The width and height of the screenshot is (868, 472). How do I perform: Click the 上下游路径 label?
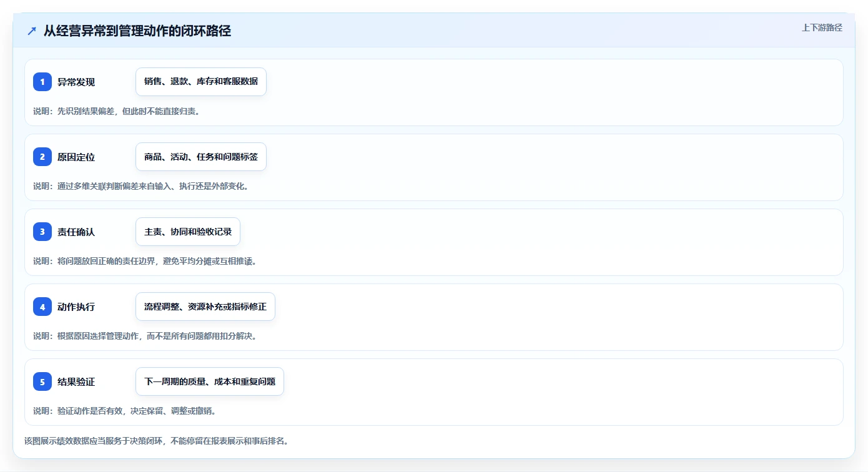pyautogui.click(x=822, y=27)
